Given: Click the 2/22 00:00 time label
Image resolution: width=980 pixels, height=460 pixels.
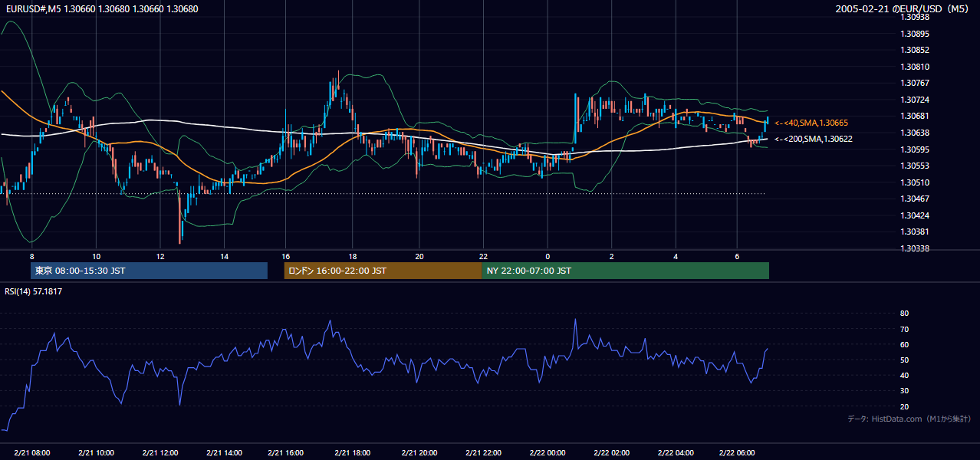Looking at the screenshot, I should 548,453.
